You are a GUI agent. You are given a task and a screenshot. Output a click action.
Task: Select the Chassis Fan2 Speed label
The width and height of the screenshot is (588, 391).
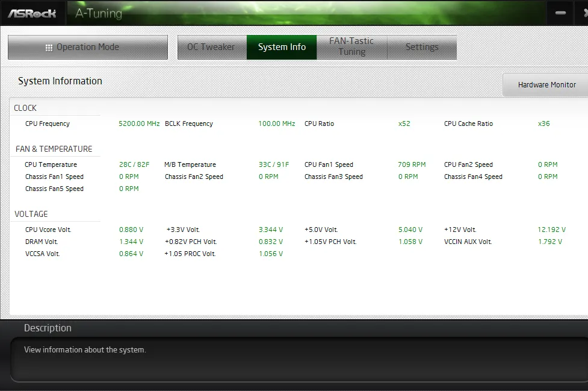click(x=194, y=177)
